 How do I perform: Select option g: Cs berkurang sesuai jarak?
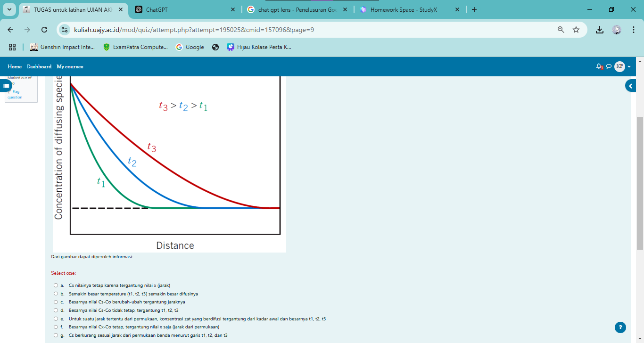click(x=56, y=335)
